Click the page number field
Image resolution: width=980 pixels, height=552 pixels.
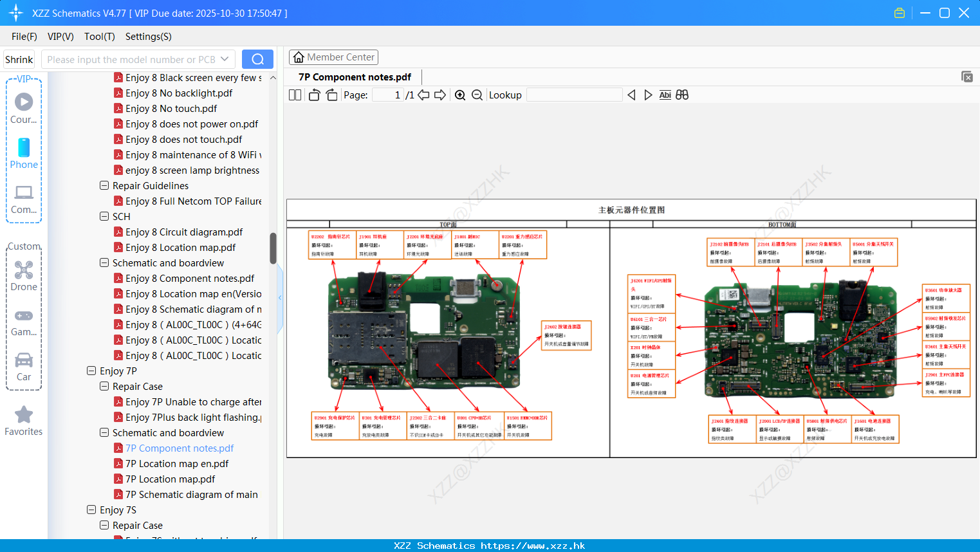(x=388, y=95)
